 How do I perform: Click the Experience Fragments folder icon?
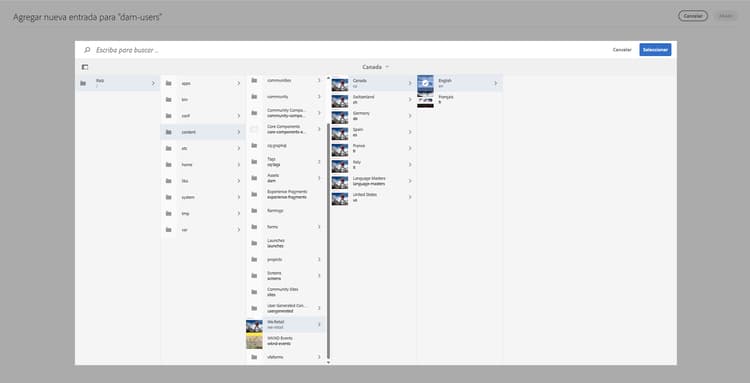[x=254, y=194]
